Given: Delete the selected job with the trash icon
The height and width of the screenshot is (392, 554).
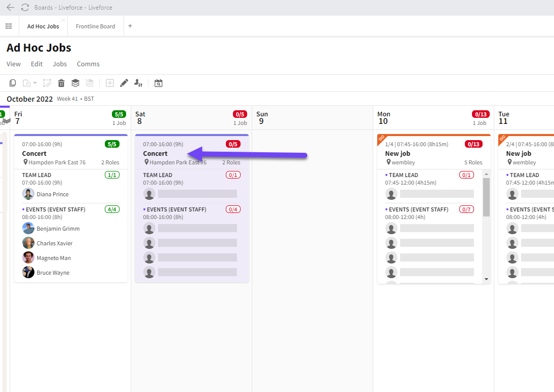Looking at the screenshot, I should pyautogui.click(x=61, y=83).
